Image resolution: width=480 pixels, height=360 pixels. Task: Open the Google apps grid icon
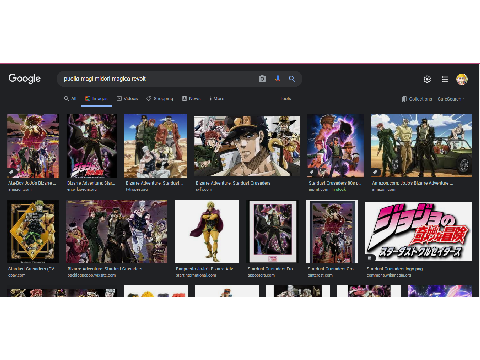(445, 79)
